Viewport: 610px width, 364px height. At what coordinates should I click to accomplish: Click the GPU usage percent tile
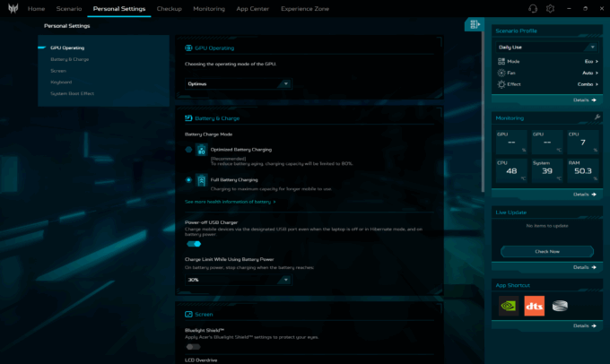pos(511,142)
